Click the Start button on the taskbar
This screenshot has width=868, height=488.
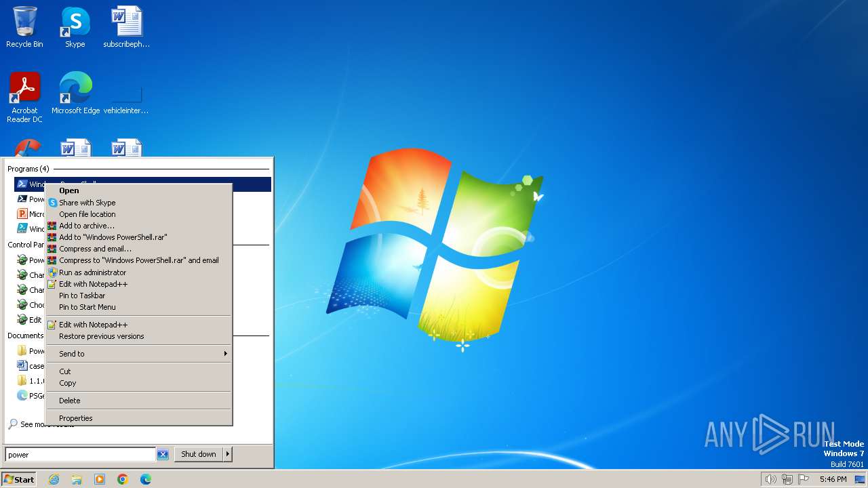coord(19,479)
